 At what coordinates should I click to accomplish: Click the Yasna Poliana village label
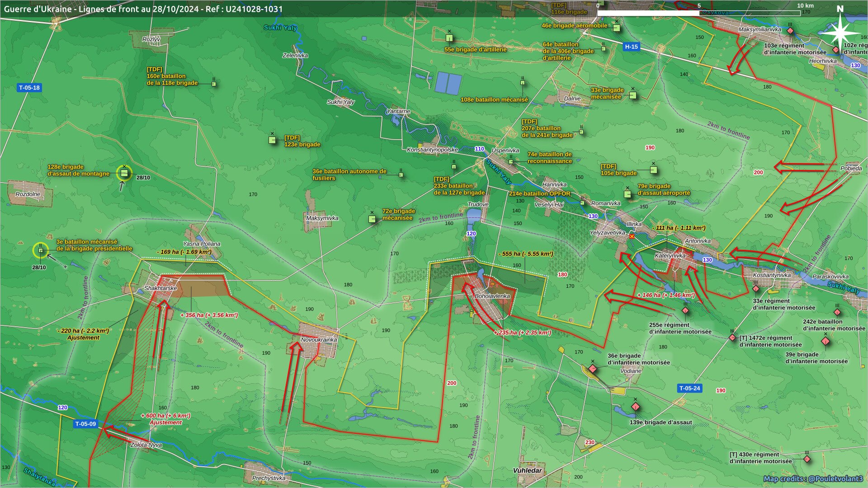click(202, 244)
